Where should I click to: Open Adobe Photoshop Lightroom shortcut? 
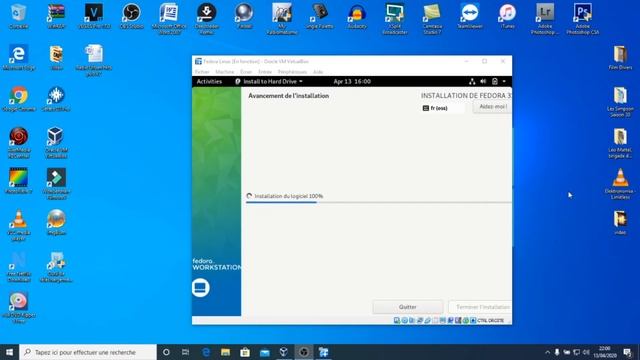click(x=545, y=19)
